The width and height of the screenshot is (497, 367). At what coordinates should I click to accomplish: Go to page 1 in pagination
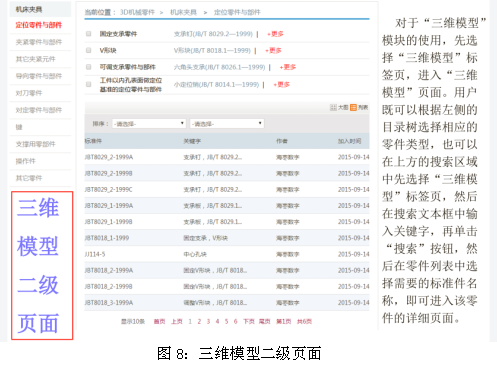tap(190, 321)
